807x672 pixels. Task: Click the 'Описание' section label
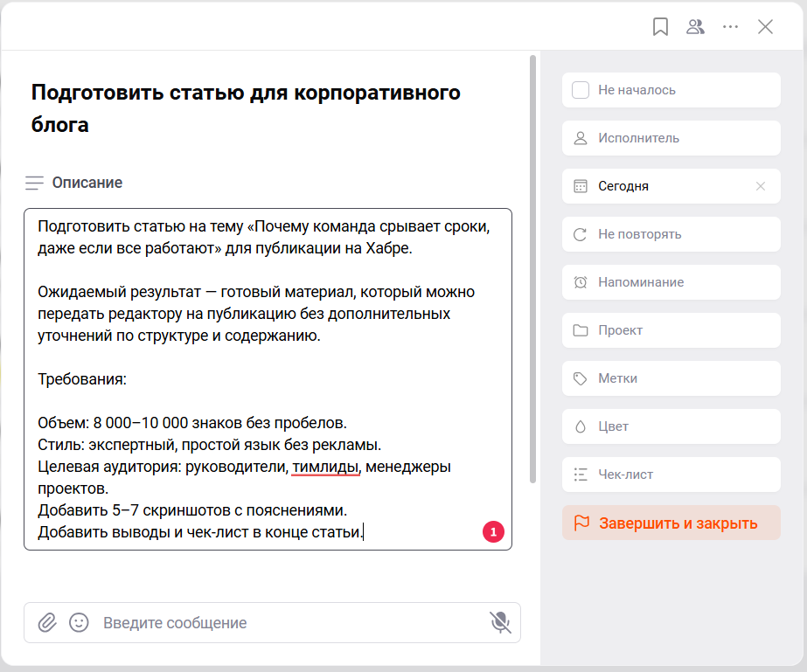(87, 183)
